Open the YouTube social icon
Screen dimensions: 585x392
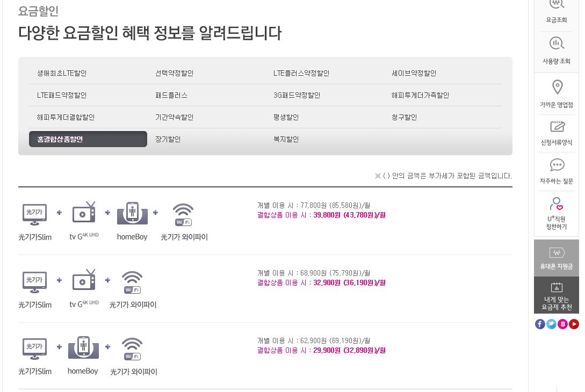click(x=574, y=324)
